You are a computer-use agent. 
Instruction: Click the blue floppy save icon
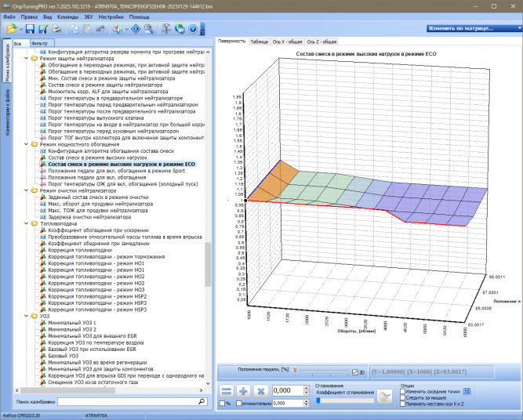click(x=30, y=29)
